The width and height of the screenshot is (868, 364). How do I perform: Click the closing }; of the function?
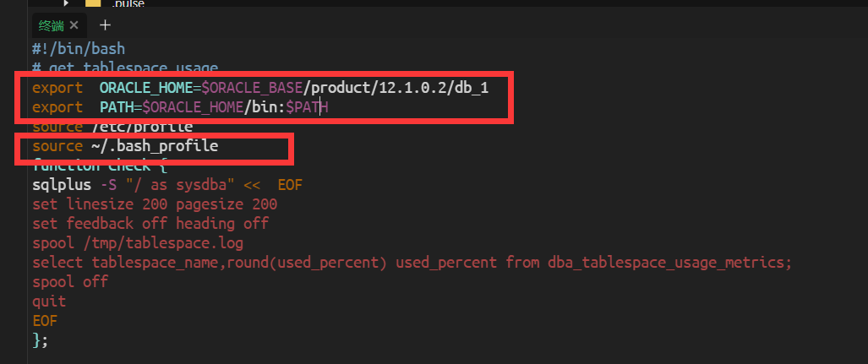(x=41, y=340)
